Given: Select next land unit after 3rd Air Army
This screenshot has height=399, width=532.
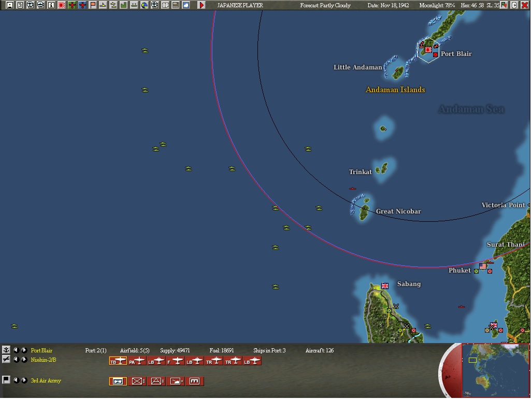Looking at the screenshot, I should click(x=24, y=380).
